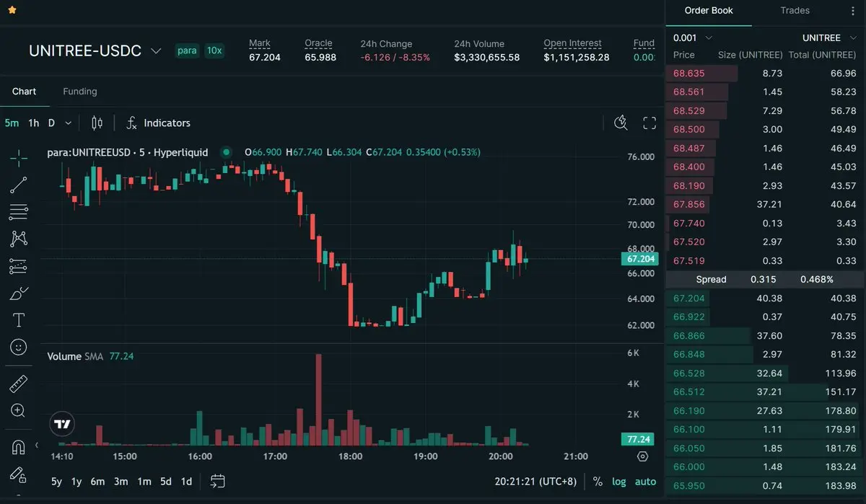Enter fullscreen chart mode
Image resolution: width=866 pixels, height=504 pixels.
tap(649, 123)
